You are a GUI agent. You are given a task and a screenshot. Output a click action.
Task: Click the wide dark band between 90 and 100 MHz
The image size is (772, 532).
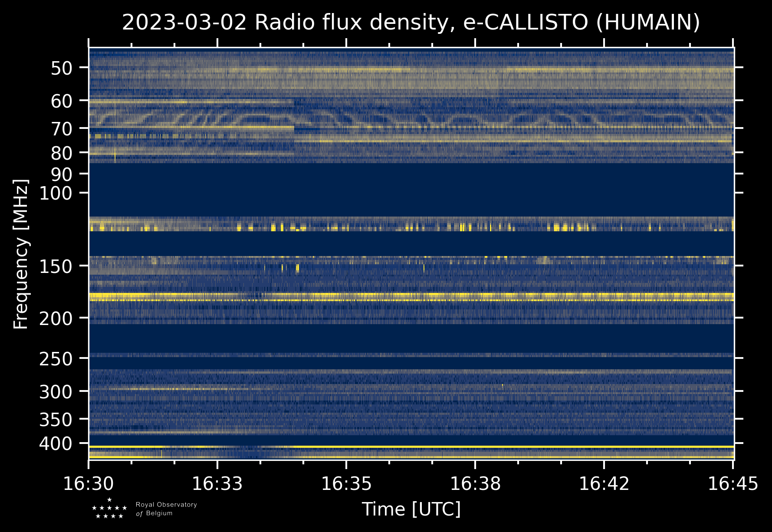(x=411, y=189)
